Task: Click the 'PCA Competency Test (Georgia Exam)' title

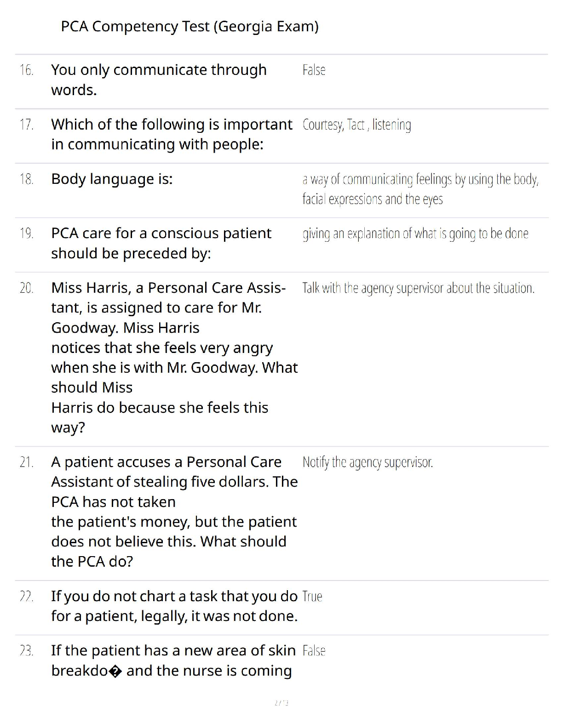Action: [190, 27]
